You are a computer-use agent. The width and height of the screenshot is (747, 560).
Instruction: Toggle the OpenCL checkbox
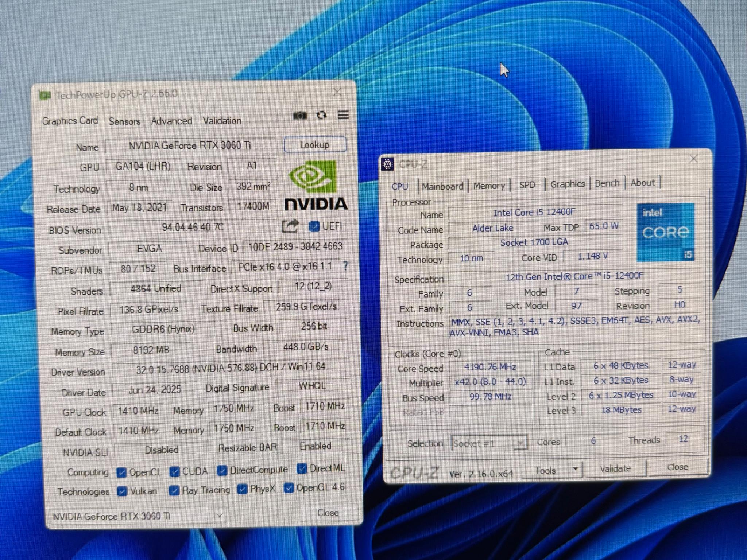121,472
